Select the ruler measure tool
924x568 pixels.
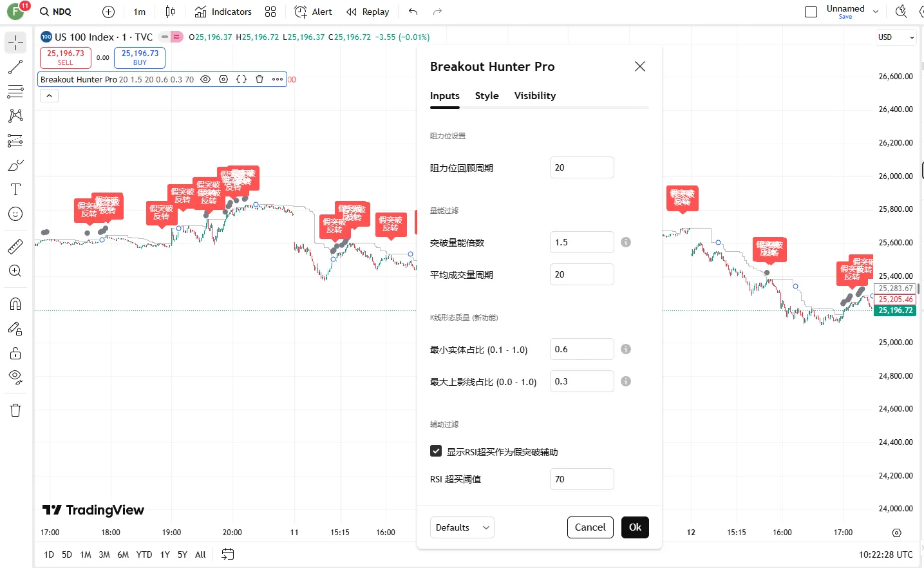[x=15, y=246]
